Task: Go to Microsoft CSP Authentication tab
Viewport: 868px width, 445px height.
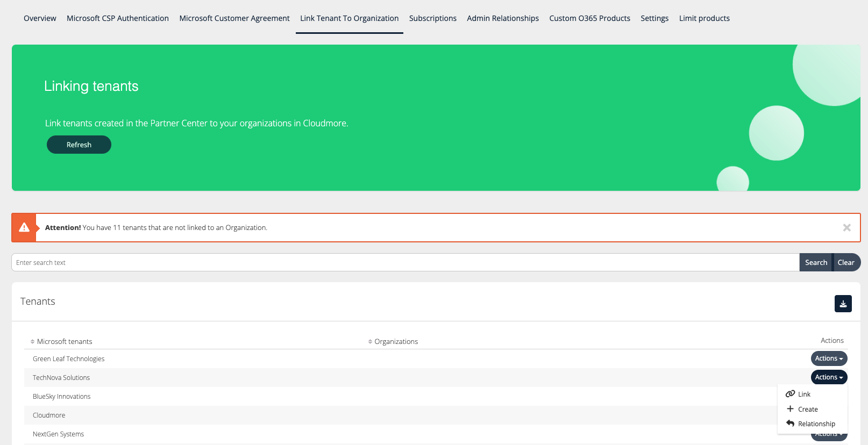Action: pos(117,18)
